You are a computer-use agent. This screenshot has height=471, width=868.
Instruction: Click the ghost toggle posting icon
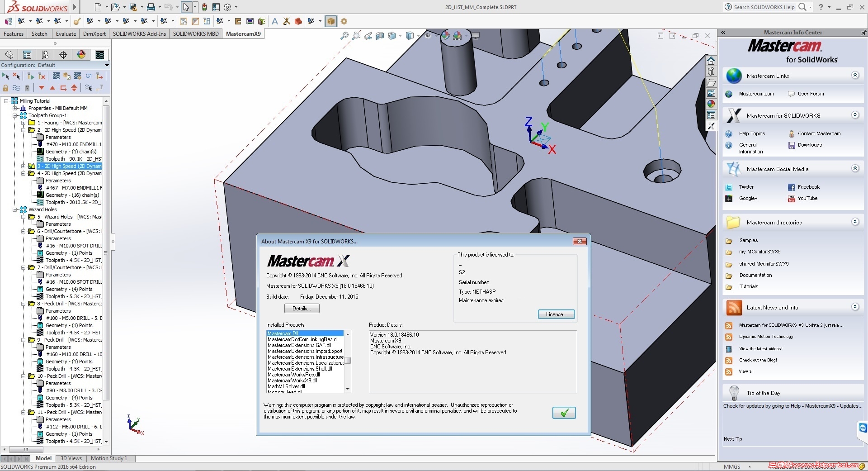point(27,88)
